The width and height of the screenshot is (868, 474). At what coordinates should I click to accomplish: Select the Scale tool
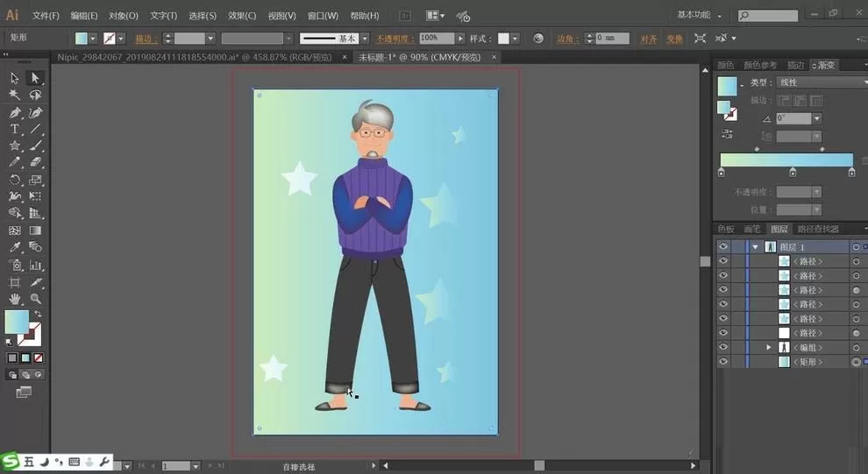[x=35, y=180]
